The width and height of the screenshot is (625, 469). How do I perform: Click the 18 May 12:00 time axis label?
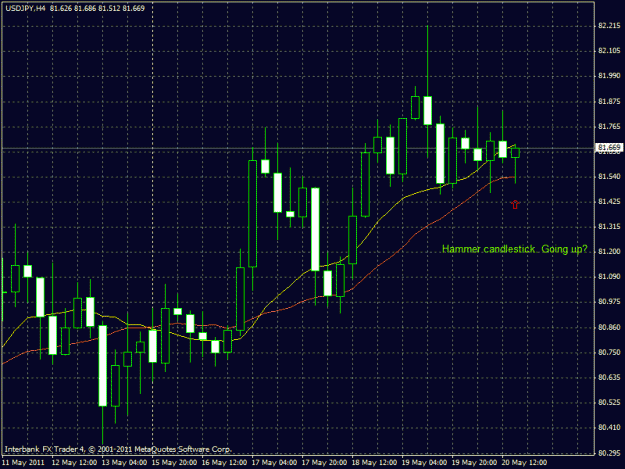(x=374, y=463)
